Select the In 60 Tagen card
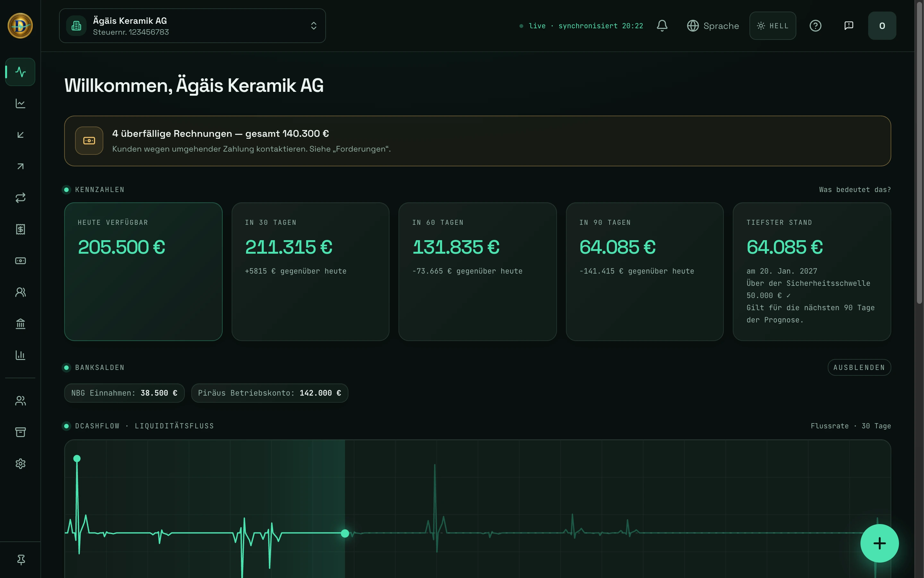 (477, 271)
